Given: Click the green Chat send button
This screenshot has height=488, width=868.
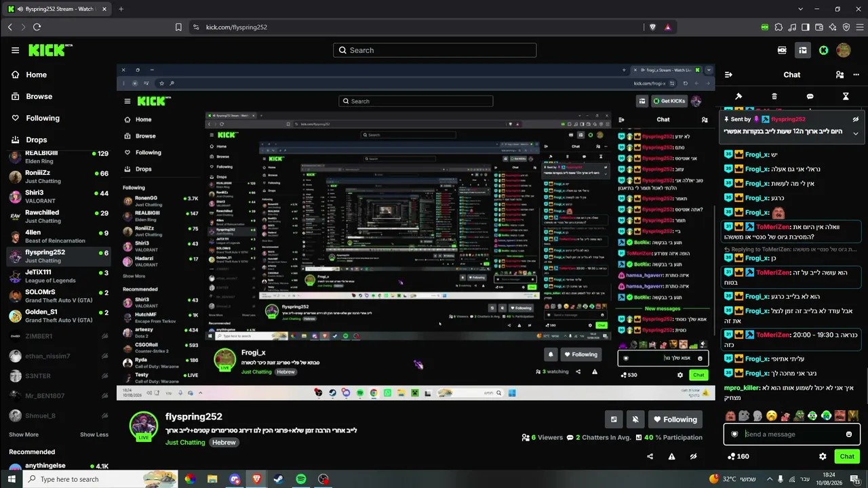Looking at the screenshot, I should point(847,457).
